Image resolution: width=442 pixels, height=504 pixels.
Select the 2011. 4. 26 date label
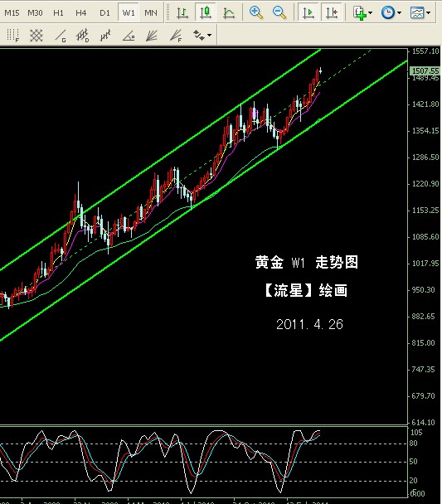click(x=309, y=324)
